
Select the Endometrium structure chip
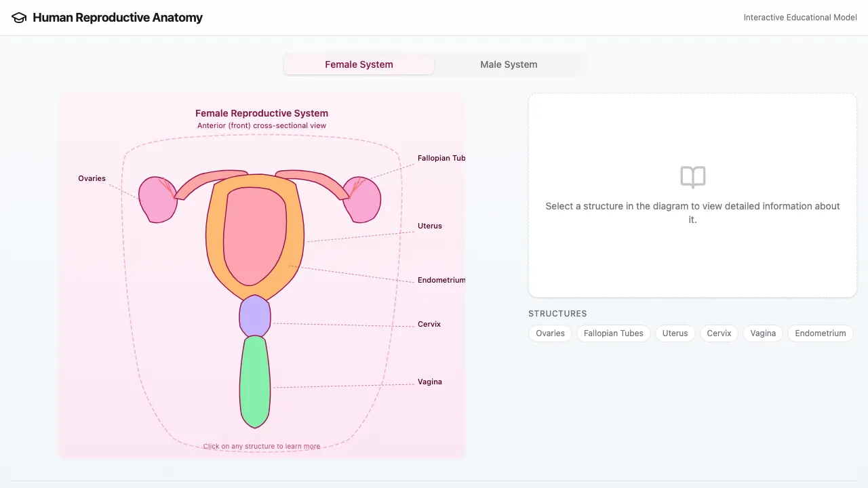click(x=820, y=333)
